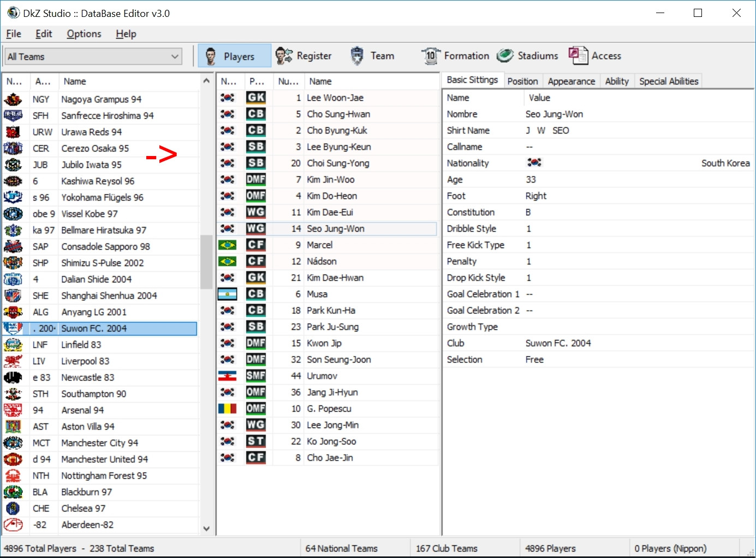
Task: Click the flag beside Urumov
Action: [228, 376]
